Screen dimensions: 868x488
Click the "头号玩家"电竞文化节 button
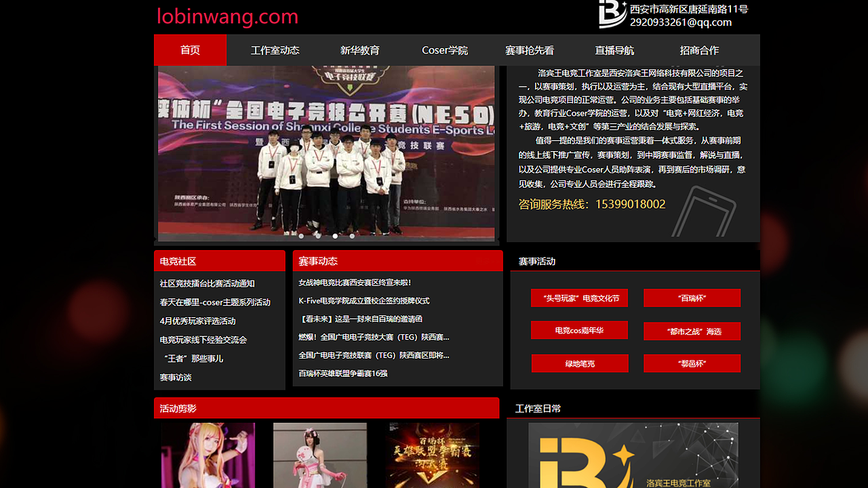point(579,298)
